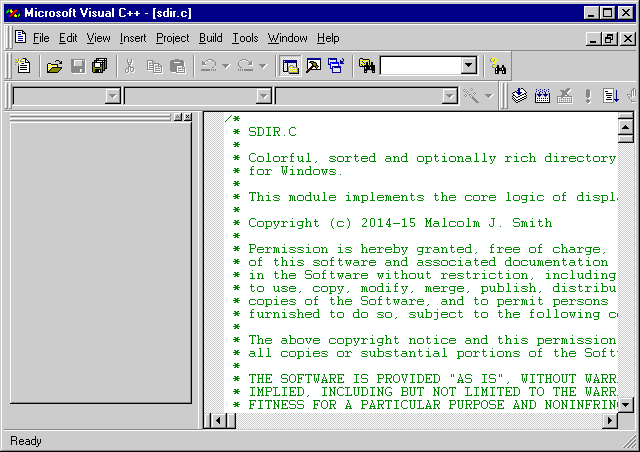
Task: Open the Redo history dropdown arrow
Action: pyautogui.click(x=263, y=66)
